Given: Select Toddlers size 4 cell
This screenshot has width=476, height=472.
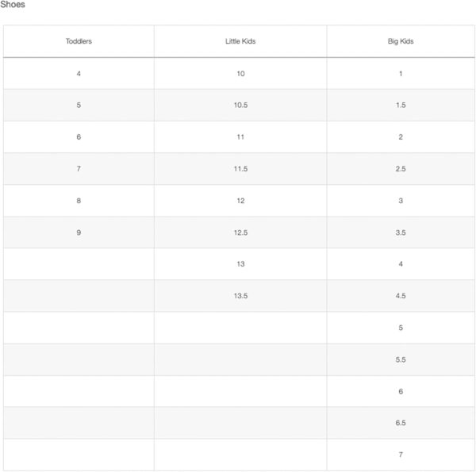Looking at the screenshot, I should [x=79, y=74].
